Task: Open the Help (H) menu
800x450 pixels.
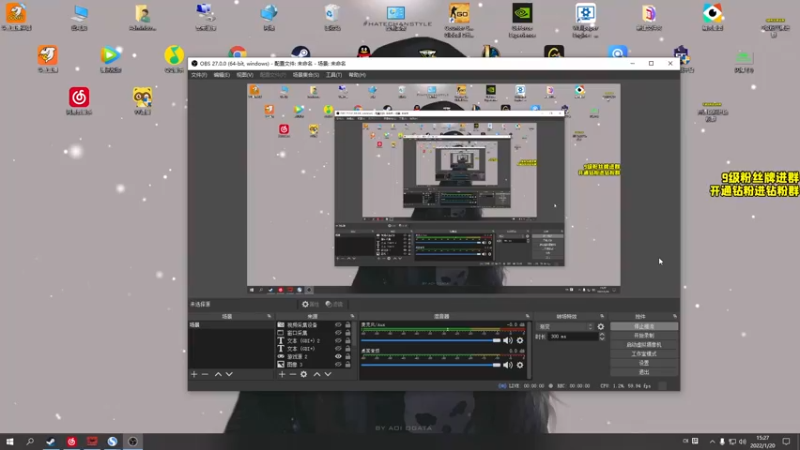Action: pyautogui.click(x=357, y=75)
